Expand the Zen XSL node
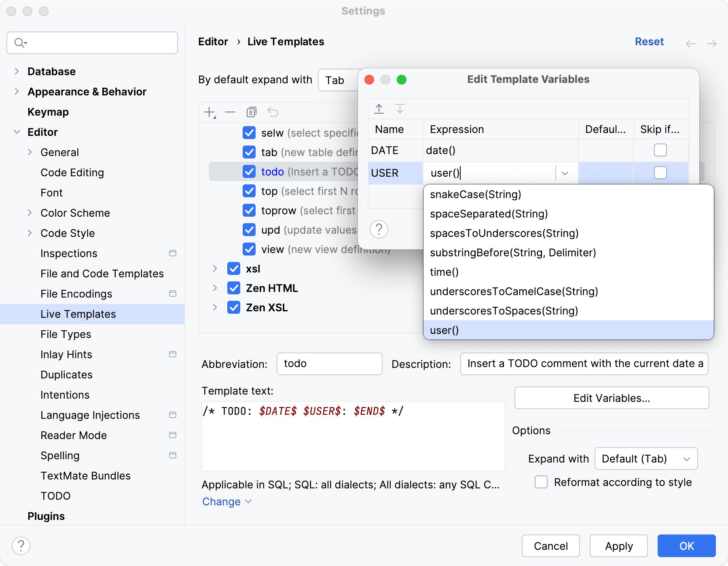 [x=214, y=307]
